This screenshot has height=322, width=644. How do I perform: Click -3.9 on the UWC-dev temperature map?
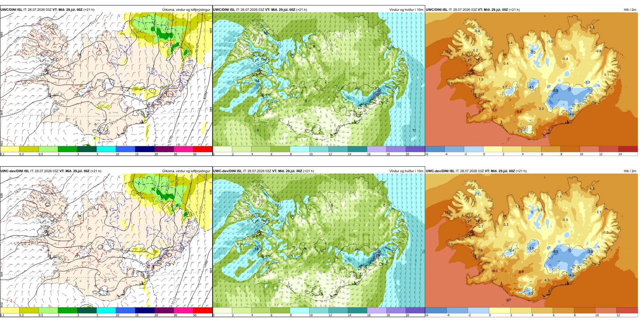(x=531, y=248)
